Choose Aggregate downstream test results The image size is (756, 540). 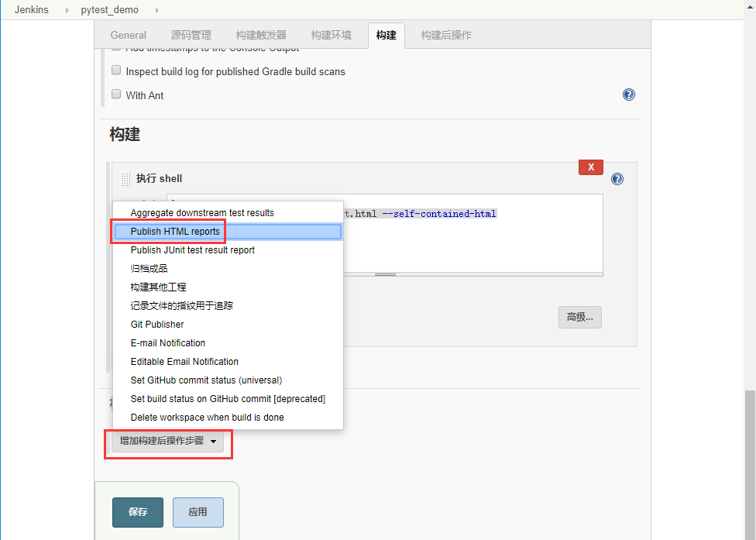point(228,213)
